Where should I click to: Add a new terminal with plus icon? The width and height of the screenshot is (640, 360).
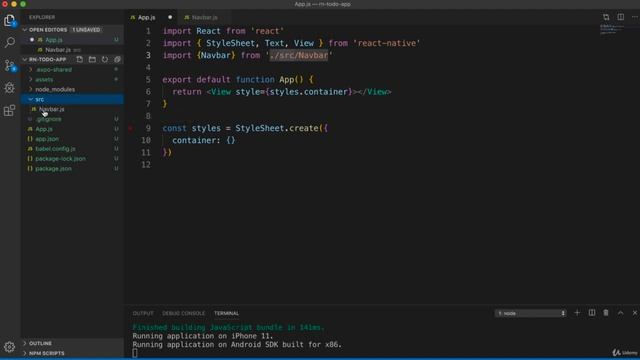(577, 313)
